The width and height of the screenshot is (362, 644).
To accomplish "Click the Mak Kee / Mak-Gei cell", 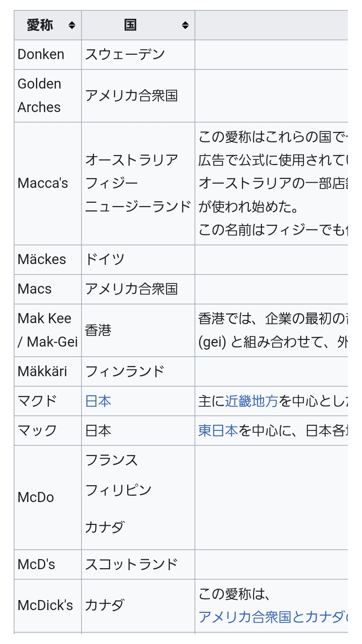I will (x=47, y=330).
